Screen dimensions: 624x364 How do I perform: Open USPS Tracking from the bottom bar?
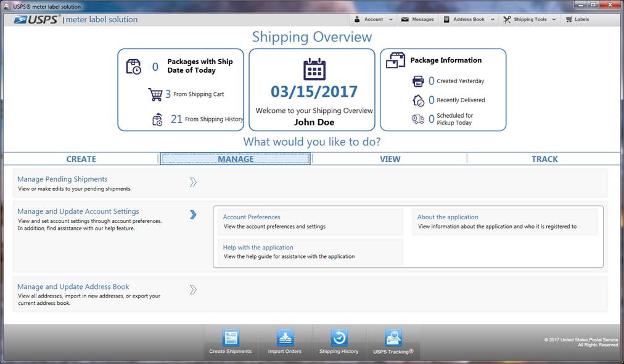point(393,342)
